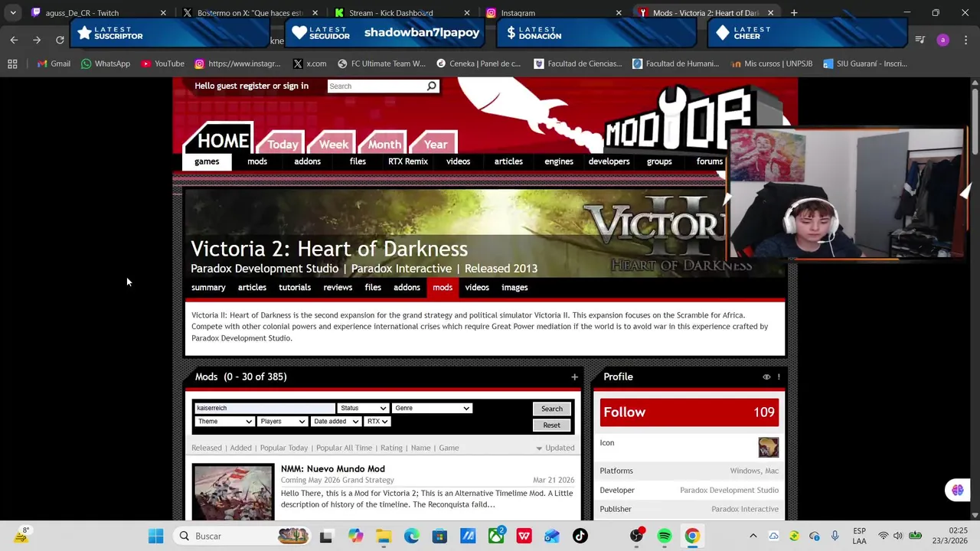Open the Theme filter dropdown

point(224,422)
